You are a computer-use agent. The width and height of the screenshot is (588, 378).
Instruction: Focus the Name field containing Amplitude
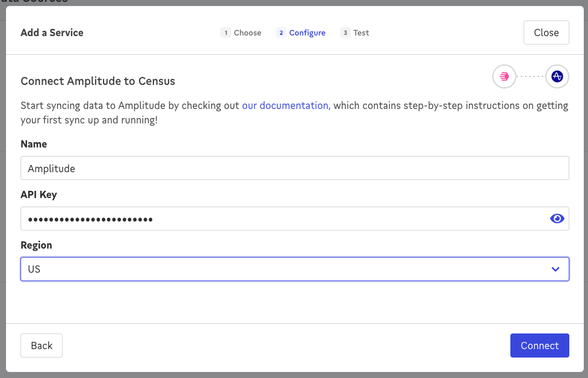pyautogui.click(x=294, y=168)
